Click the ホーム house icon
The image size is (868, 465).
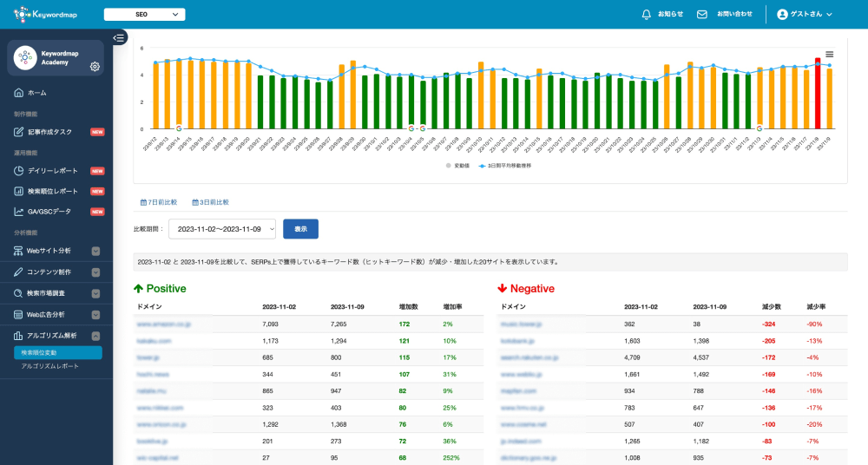[x=19, y=92]
